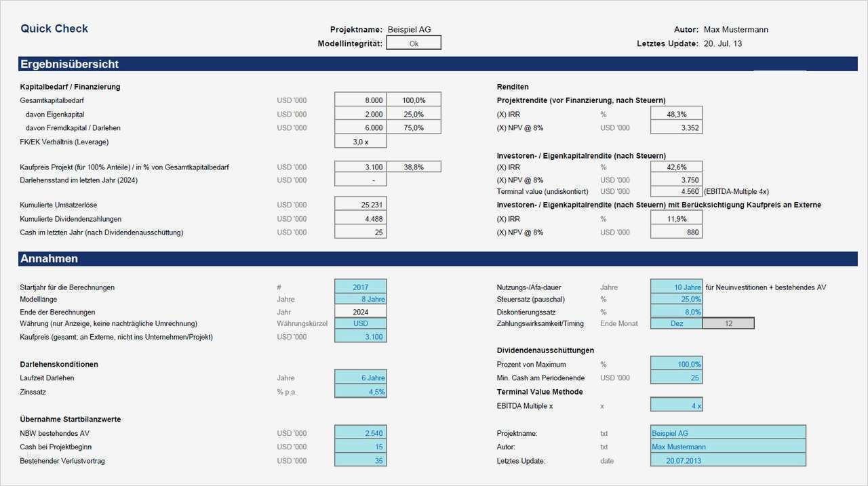Open the Zahlungswirksamkeit month selector showing Dez
Viewport: 868px width, 486px height.
[x=676, y=323]
